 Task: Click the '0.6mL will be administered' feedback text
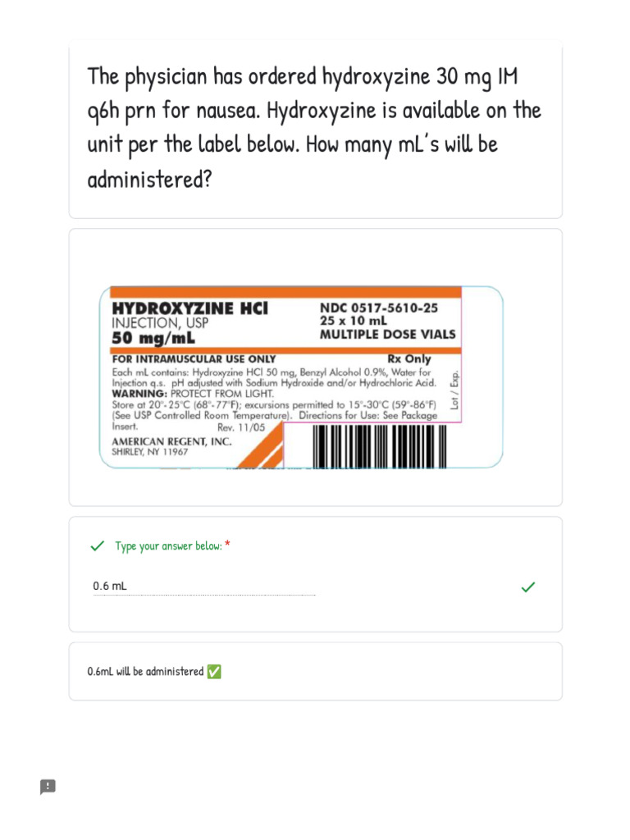(145, 671)
